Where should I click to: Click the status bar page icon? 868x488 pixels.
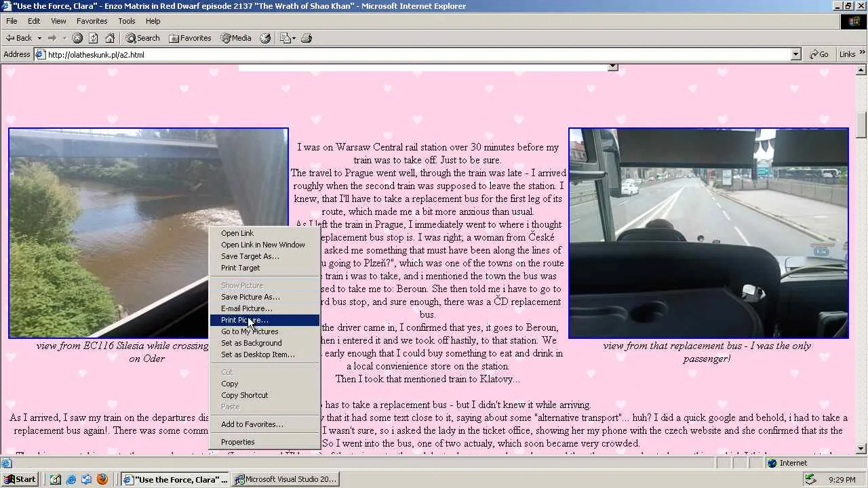[x=6, y=463]
